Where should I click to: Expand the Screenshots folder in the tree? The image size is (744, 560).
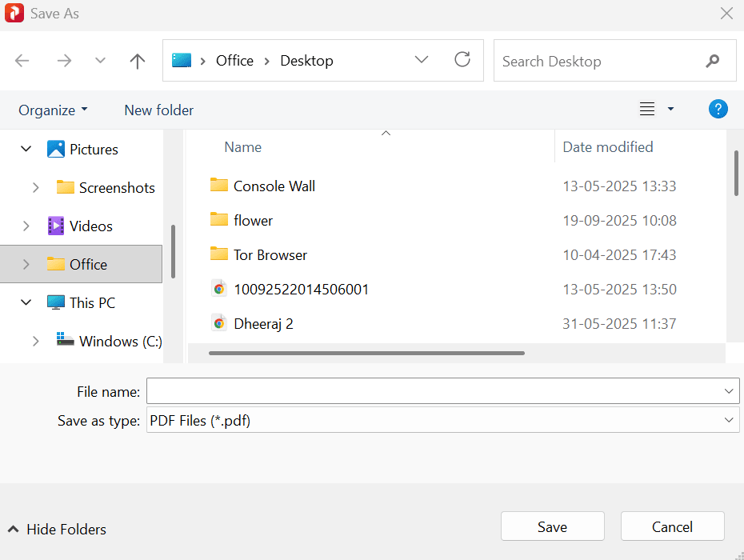(x=35, y=187)
